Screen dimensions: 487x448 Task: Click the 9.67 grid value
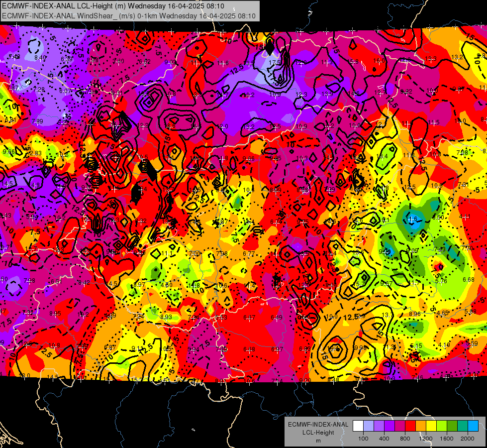(x=387, y=283)
